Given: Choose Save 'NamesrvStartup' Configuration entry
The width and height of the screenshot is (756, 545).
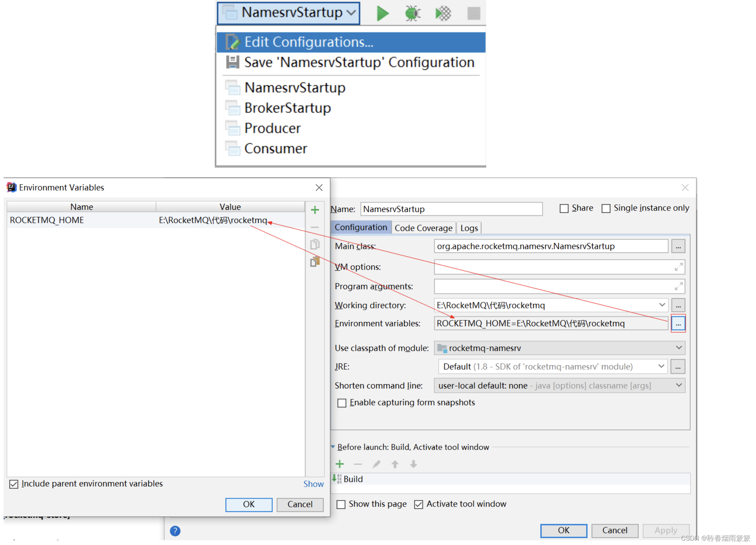Looking at the screenshot, I should pyautogui.click(x=351, y=62).
